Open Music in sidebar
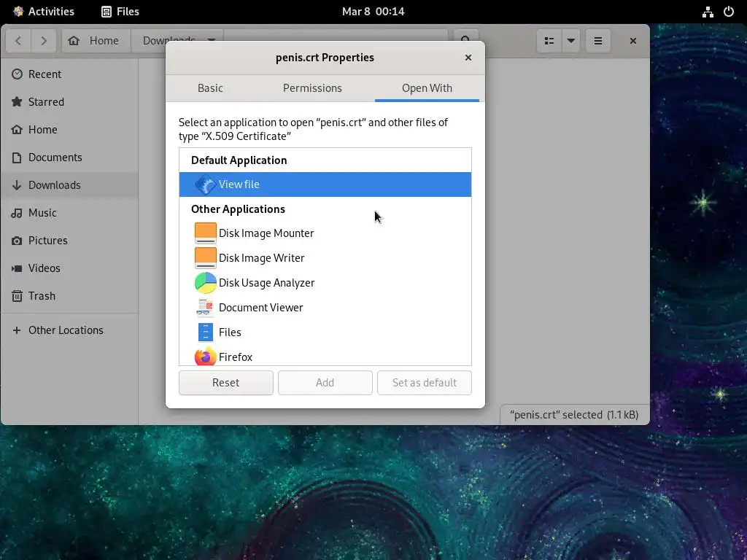 click(69, 212)
